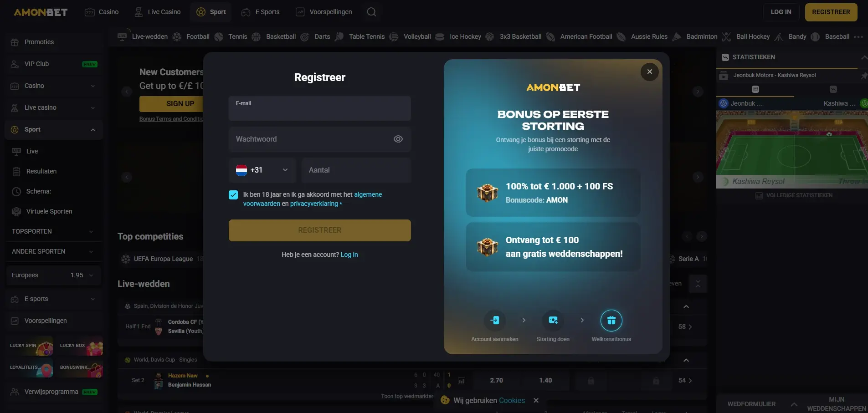The image size is (868, 413).
Task: Click VOLLEDIGE STATISTIEKEN link
Action: [794, 195]
